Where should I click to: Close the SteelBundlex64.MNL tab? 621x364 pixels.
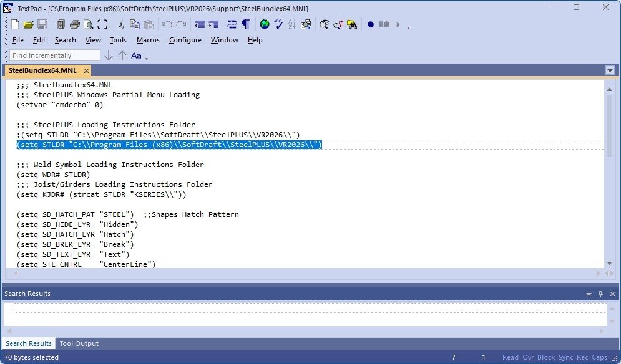tap(86, 70)
